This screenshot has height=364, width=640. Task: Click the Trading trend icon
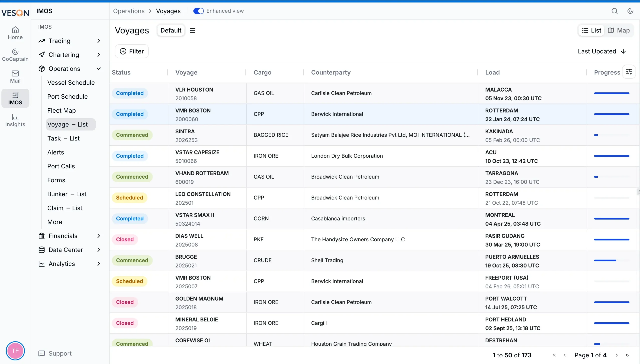tap(42, 41)
